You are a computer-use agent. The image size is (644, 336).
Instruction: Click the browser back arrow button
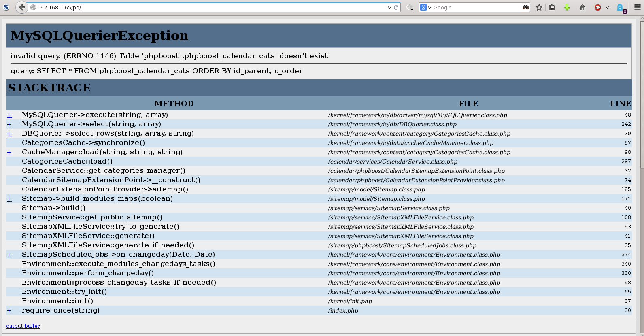(x=22, y=7)
